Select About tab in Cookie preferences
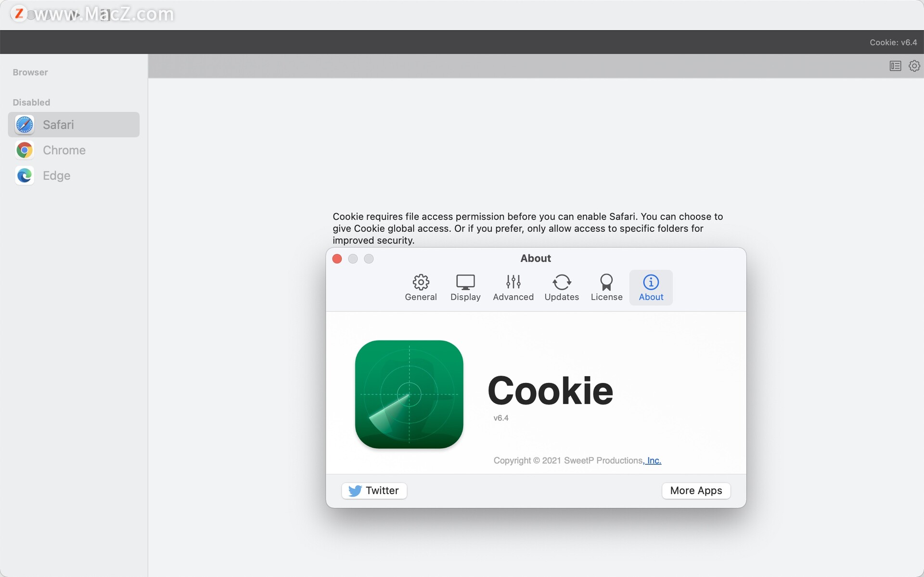 (x=650, y=287)
